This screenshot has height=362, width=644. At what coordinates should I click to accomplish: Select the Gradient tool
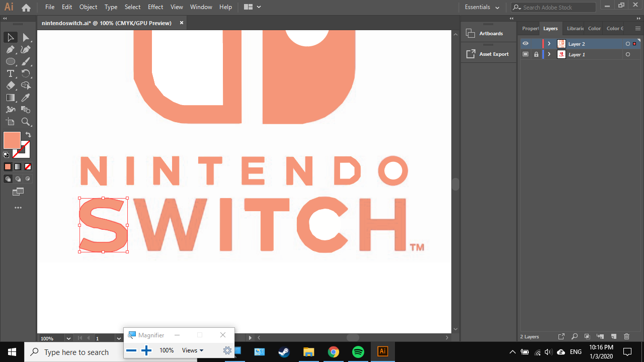(10, 98)
